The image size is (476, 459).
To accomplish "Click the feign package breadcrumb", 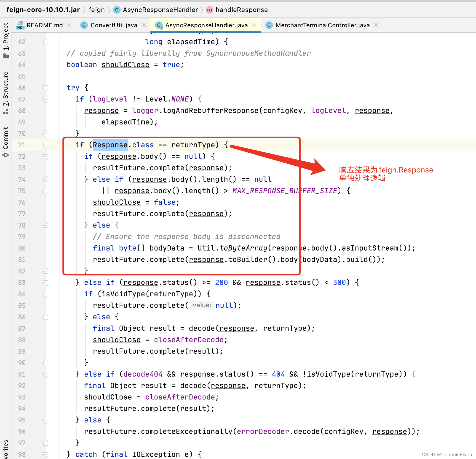I will pyautogui.click(x=97, y=10).
